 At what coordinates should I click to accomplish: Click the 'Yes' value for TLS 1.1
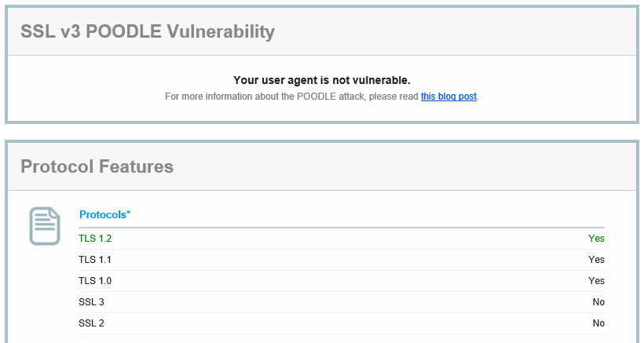tap(596, 260)
